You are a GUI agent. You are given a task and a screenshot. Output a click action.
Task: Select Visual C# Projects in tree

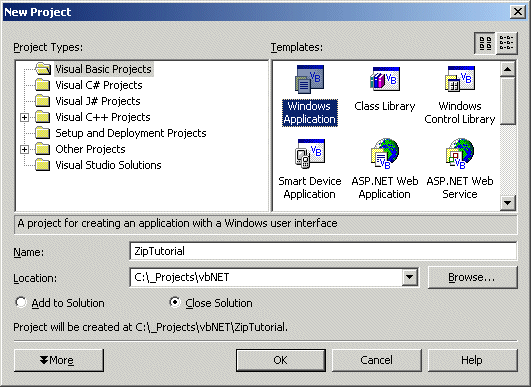[x=99, y=85]
